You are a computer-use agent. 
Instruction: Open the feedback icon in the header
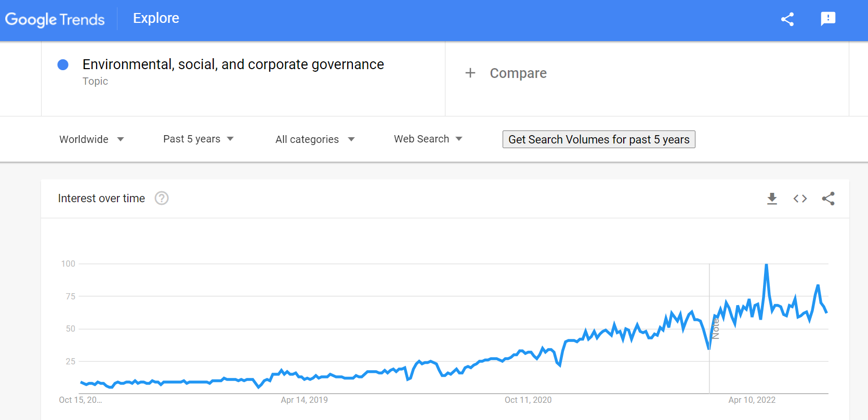click(x=828, y=19)
